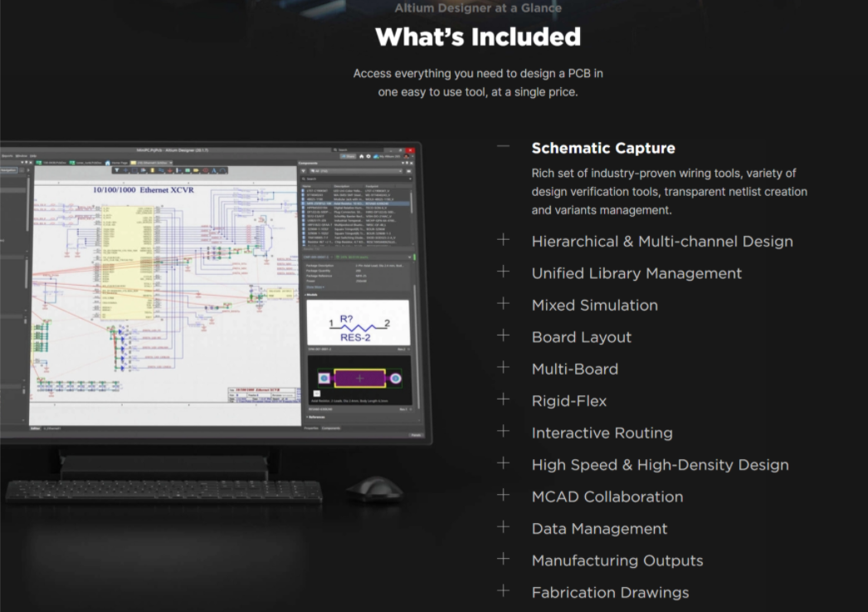868x612 pixels.
Task: Expand the Data Management section
Action: pos(503,526)
